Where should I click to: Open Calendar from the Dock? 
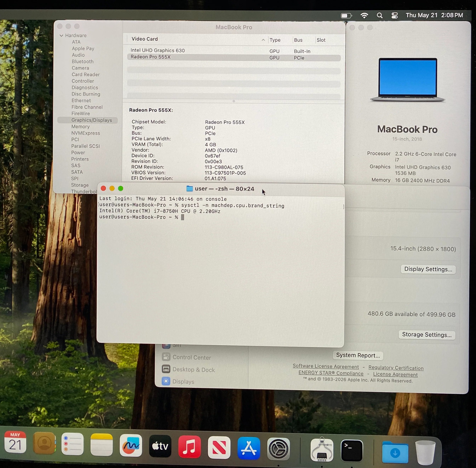tap(15, 442)
